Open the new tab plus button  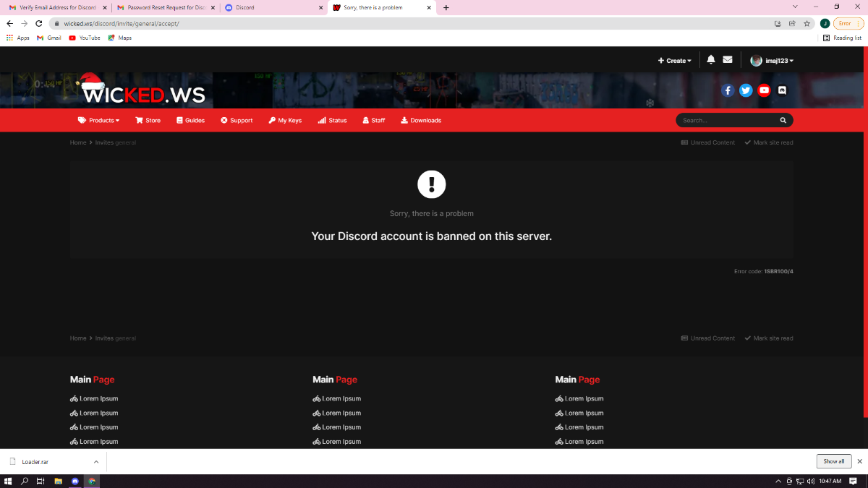pos(446,8)
